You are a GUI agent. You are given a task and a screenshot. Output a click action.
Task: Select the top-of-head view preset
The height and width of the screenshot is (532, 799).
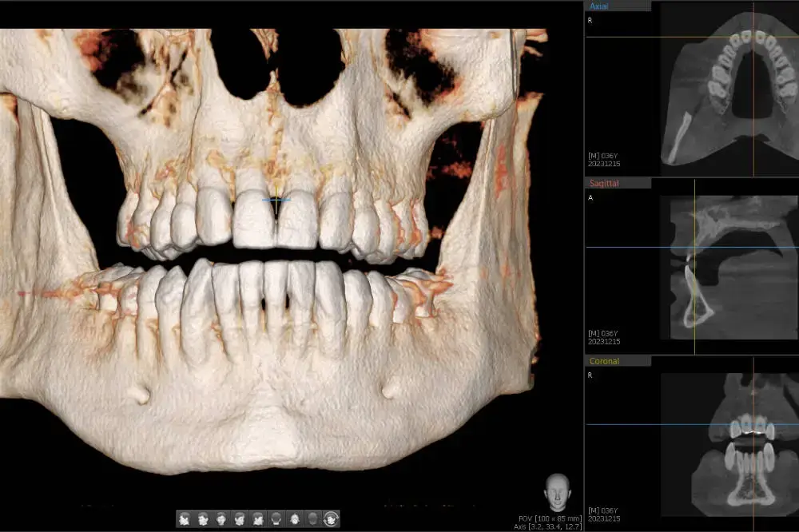(295, 518)
